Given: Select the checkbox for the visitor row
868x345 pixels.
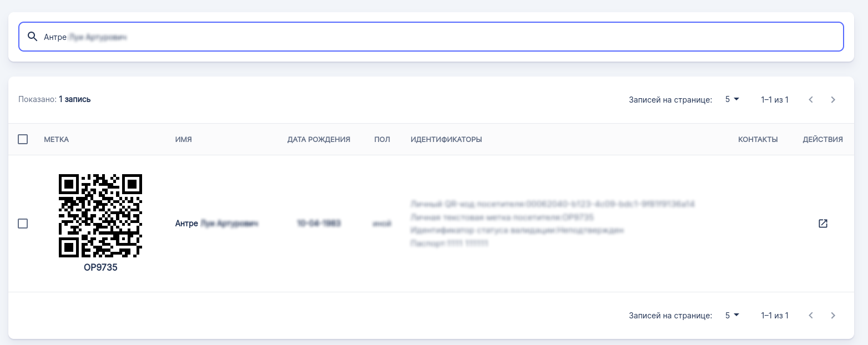Looking at the screenshot, I should tap(23, 223).
